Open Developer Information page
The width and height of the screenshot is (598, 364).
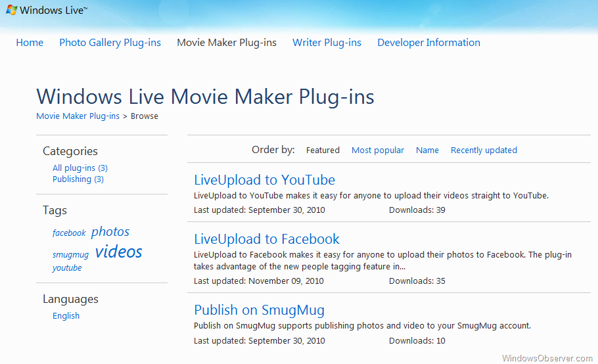point(428,43)
